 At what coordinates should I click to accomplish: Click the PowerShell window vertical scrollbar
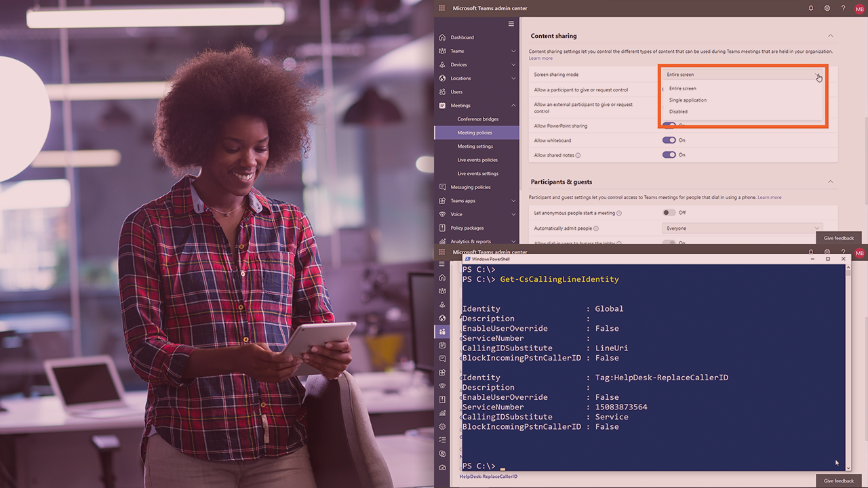(848, 366)
